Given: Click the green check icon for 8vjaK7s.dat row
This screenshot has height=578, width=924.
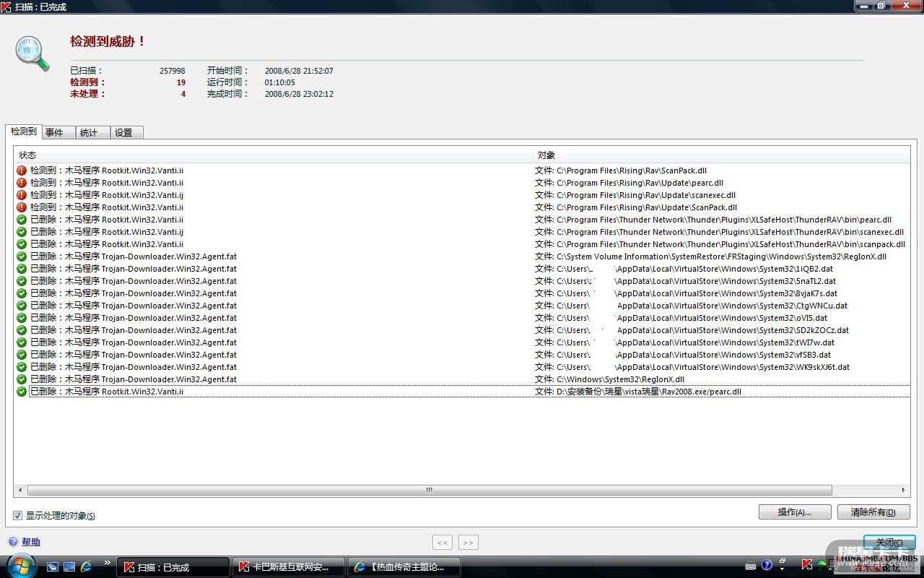Looking at the screenshot, I should pos(22,293).
